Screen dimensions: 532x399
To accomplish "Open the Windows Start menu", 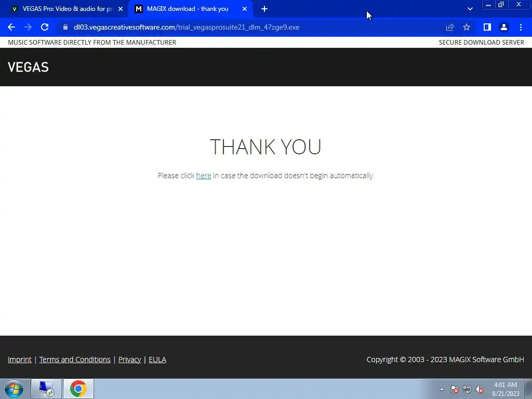I will pyautogui.click(x=14, y=389).
